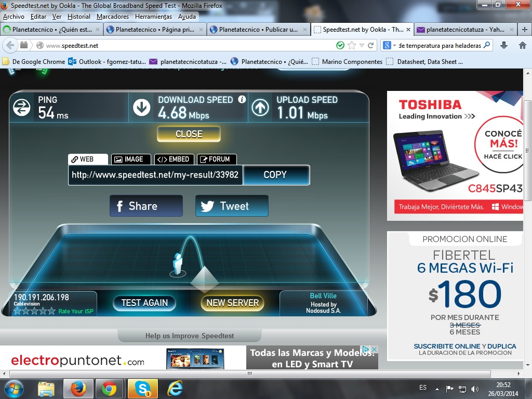Launch Google Chrome from taskbar
Viewport: 532px width, 399px height.
click(109, 389)
